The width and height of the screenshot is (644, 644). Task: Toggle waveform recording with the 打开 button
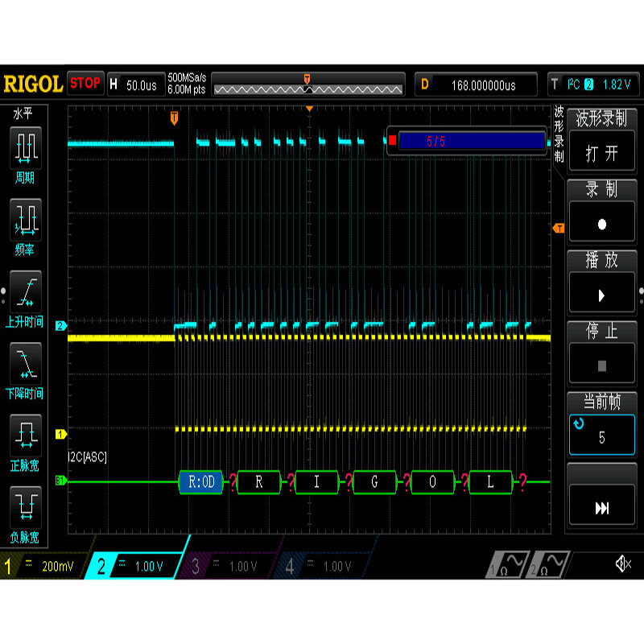(602, 153)
